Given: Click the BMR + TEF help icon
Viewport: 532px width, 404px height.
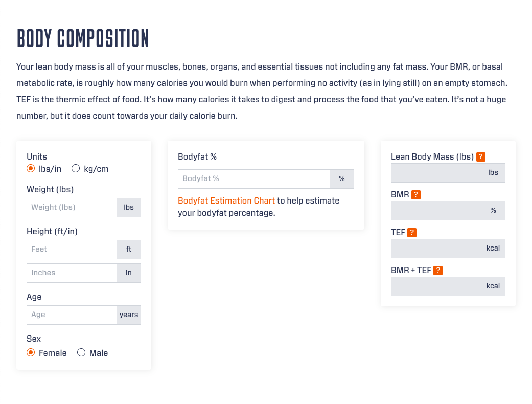Looking at the screenshot, I should pos(438,270).
